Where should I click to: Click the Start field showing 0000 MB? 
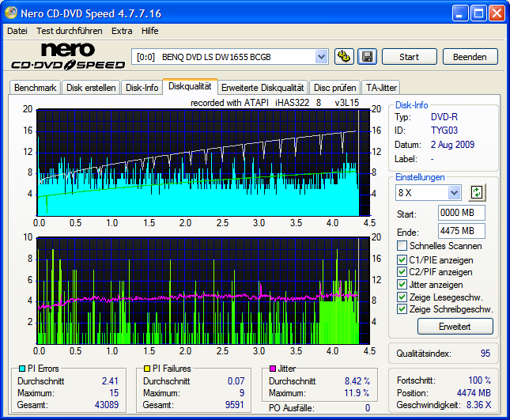[462, 213]
